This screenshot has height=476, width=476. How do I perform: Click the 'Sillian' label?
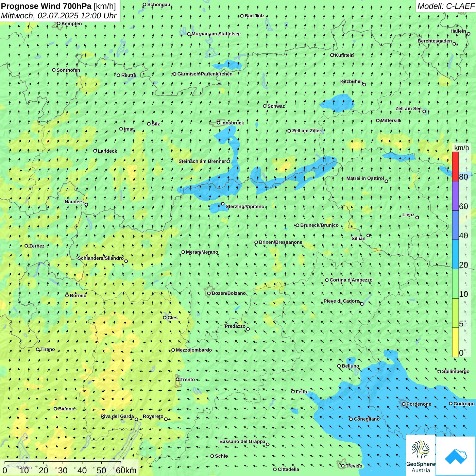click(358, 238)
